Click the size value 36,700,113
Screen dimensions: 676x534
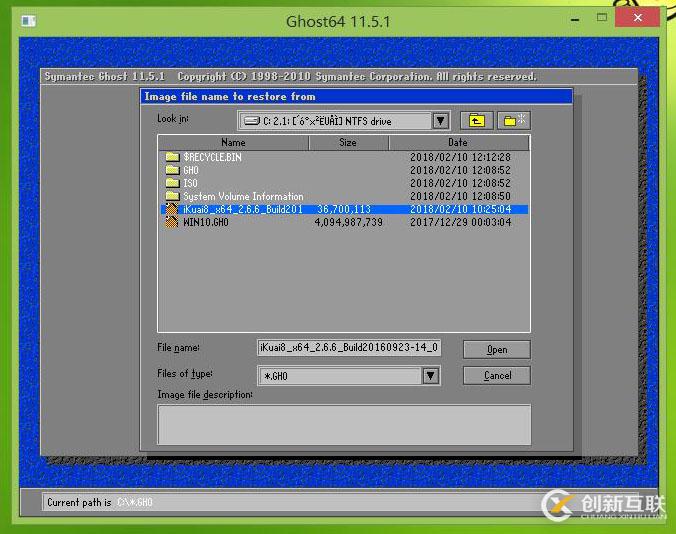(344, 209)
